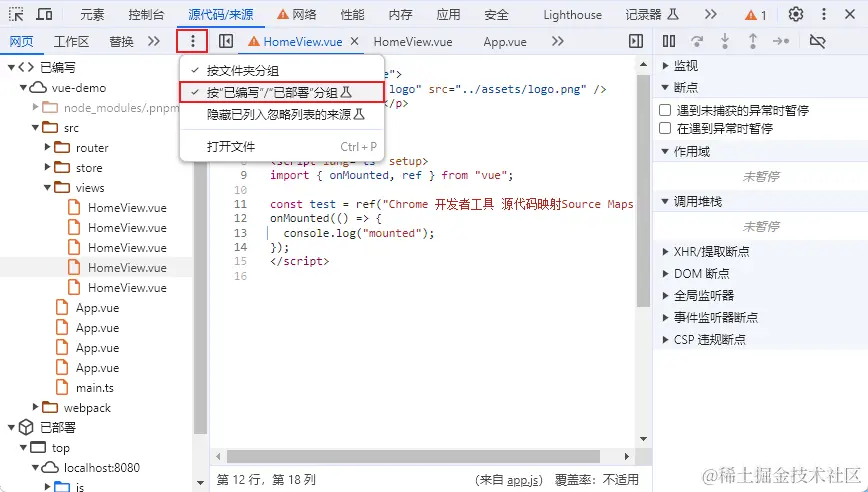The height and width of the screenshot is (492, 868).
Task: Click Step into next function call
Action: [x=725, y=42]
